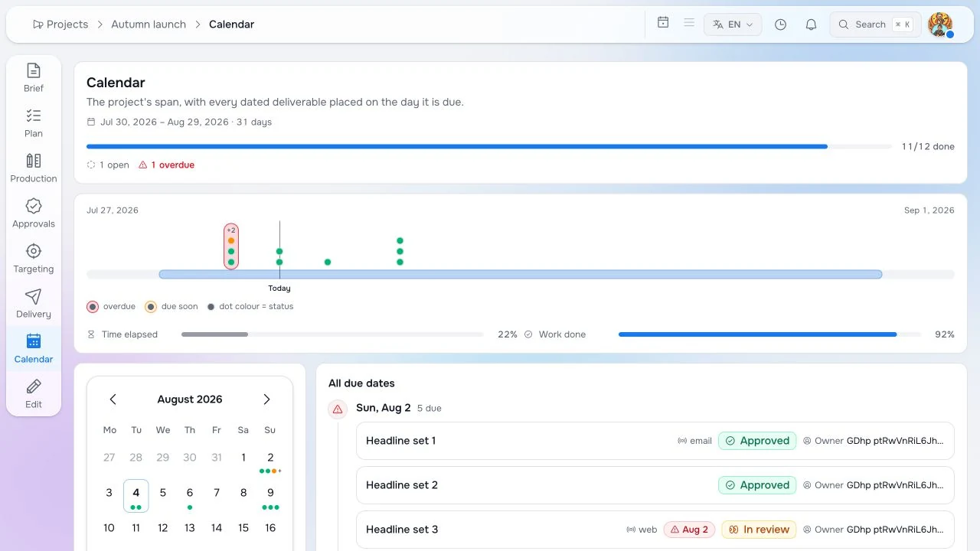Click the 11/12 done progress bar
Viewport: 980px width, 551px height.
pyautogui.click(x=489, y=146)
